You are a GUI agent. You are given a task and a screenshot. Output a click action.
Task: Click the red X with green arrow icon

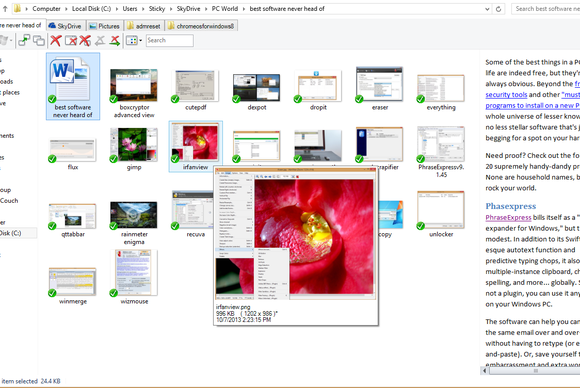115,40
